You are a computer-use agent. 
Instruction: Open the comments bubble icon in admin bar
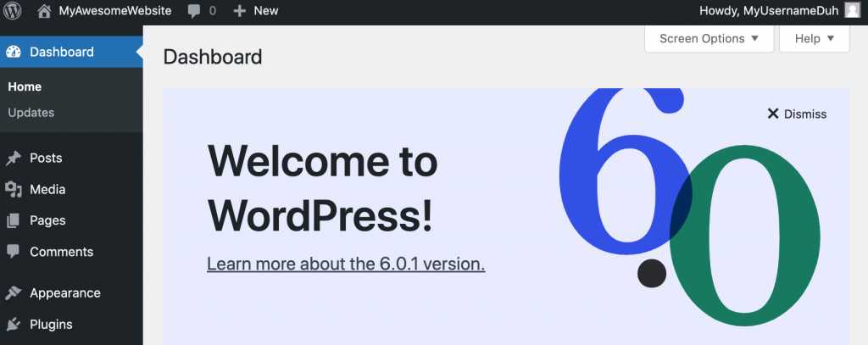pyautogui.click(x=194, y=11)
